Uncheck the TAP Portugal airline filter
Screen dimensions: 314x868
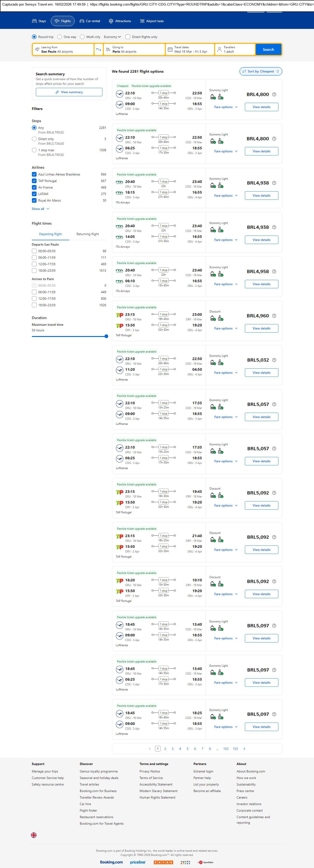tap(34, 181)
